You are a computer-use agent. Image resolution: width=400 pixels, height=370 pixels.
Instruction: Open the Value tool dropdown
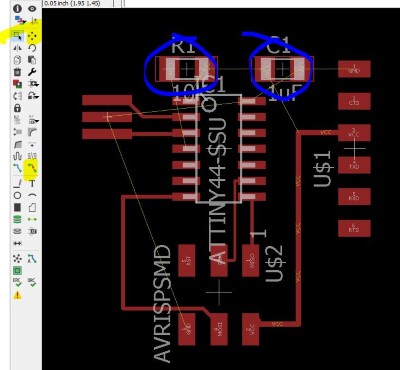(x=33, y=120)
